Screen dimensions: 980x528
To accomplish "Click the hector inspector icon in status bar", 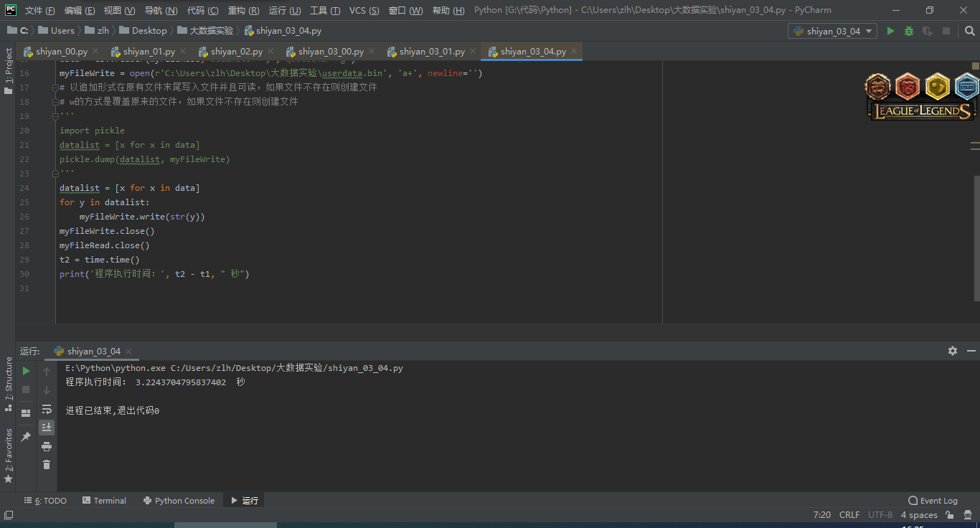I will click(x=966, y=515).
